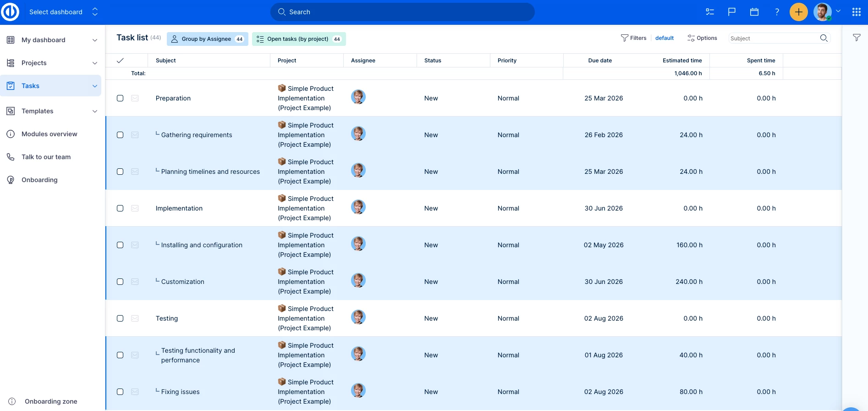Viewport: 868px width, 411px height.
Task: Open Modules overview in the sidebar
Action: click(x=49, y=134)
